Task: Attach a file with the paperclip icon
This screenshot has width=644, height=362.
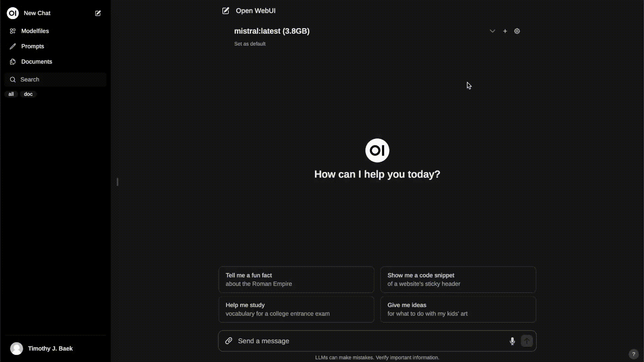Action: pyautogui.click(x=229, y=341)
